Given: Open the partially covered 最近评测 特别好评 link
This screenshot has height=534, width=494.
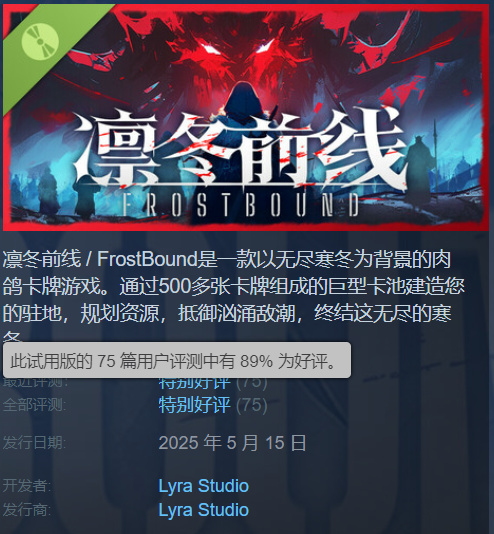Looking at the screenshot, I should click(194, 383).
